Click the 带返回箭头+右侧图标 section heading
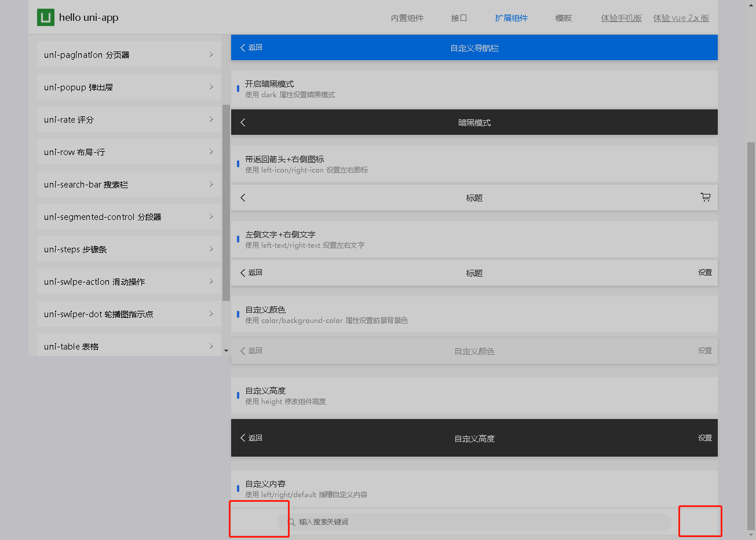The height and width of the screenshot is (540, 756). [x=284, y=159]
